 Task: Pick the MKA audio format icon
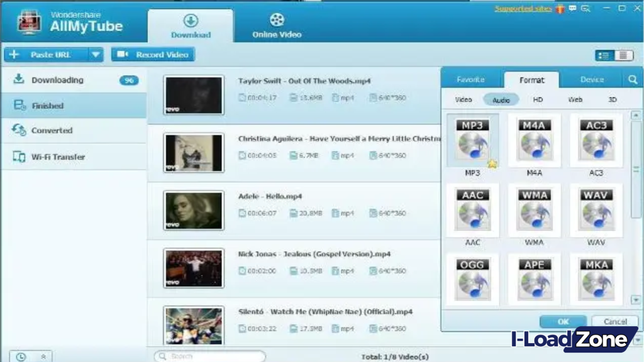(x=596, y=280)
